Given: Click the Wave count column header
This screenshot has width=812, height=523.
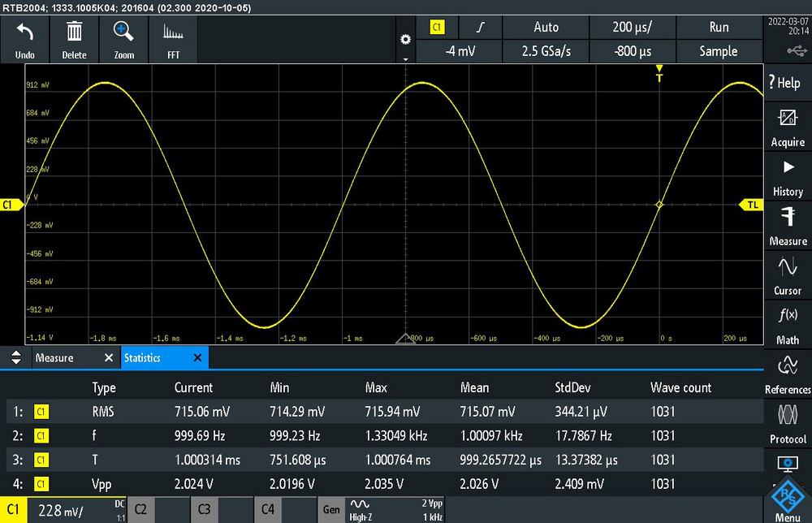Looking at the screenshot, I should [x=680, y=388].
